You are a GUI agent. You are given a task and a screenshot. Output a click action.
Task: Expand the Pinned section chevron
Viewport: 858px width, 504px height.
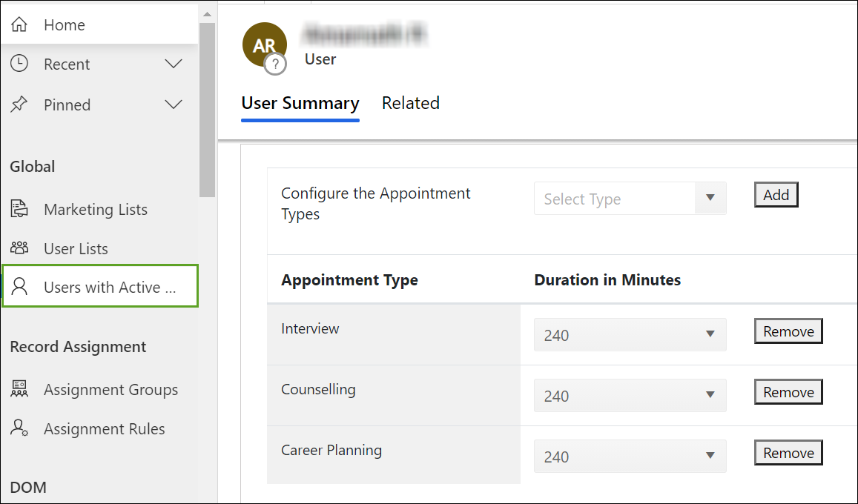coord(174,105)
